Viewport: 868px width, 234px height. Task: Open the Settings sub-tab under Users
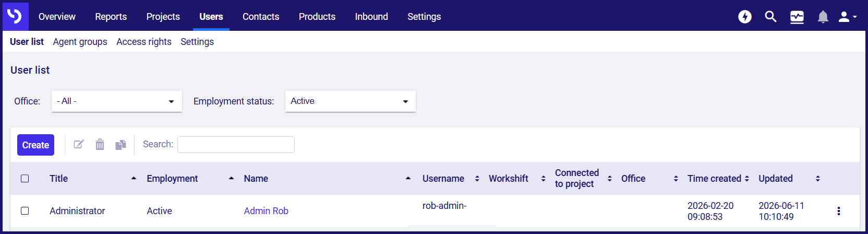[x=197, y=42]
